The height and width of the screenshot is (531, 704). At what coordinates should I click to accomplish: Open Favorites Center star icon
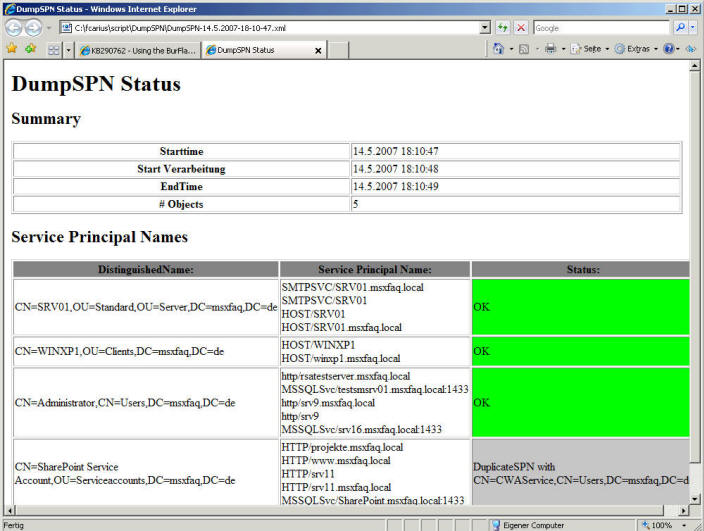click(12, 48)
